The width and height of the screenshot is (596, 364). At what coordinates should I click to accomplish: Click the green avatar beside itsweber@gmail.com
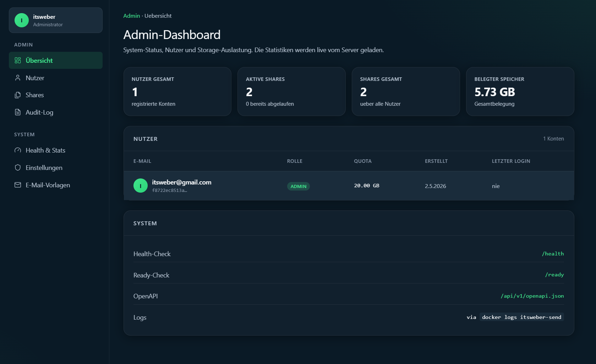click(141, 186)
